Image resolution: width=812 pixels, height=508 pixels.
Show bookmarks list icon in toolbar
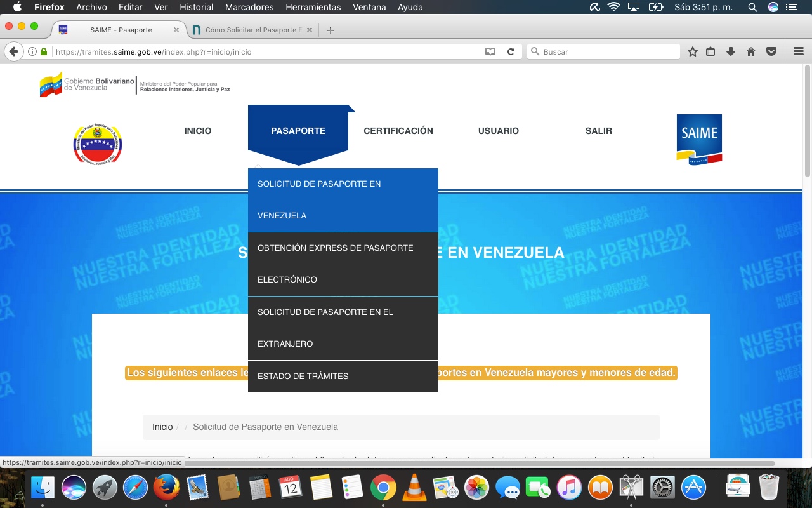pos(710,51)
